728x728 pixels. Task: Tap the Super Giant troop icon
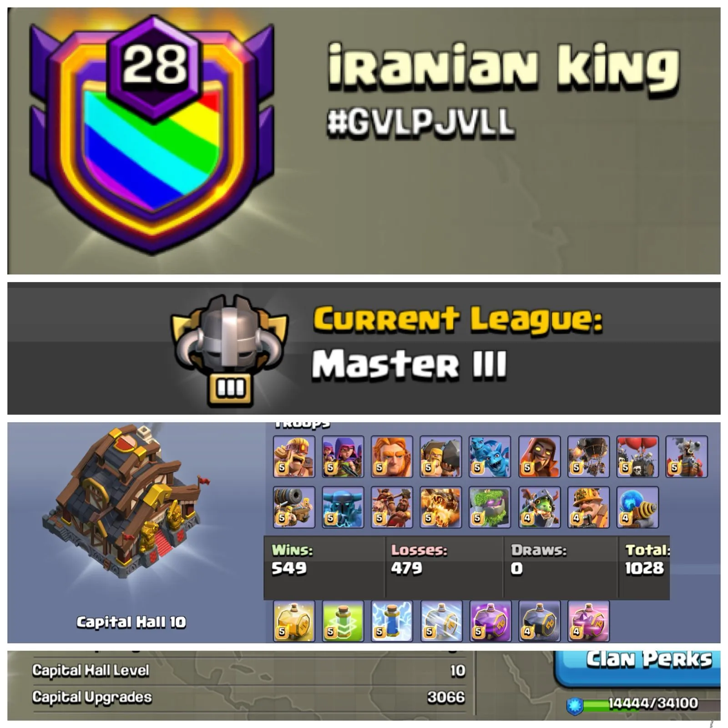tap(392, 456)
